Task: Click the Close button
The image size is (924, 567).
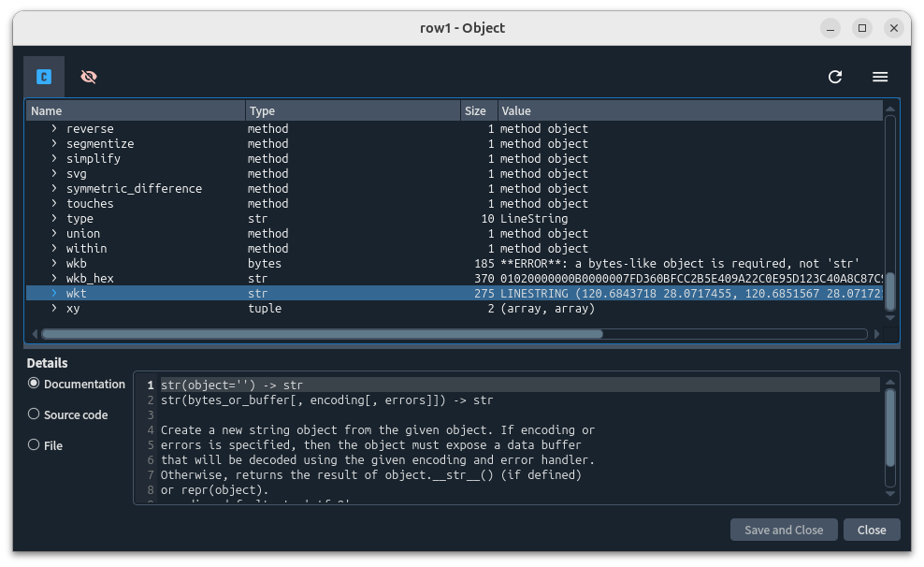Action: (x=871, y=530)
